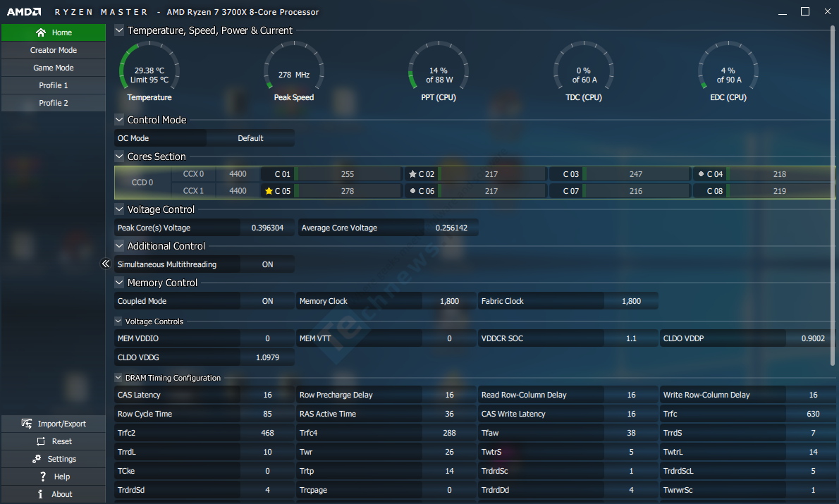Image resolution: width=839 pixels, height=504 pixels.
Task: Select core C 07 speed 216
Action: (636, 191)
